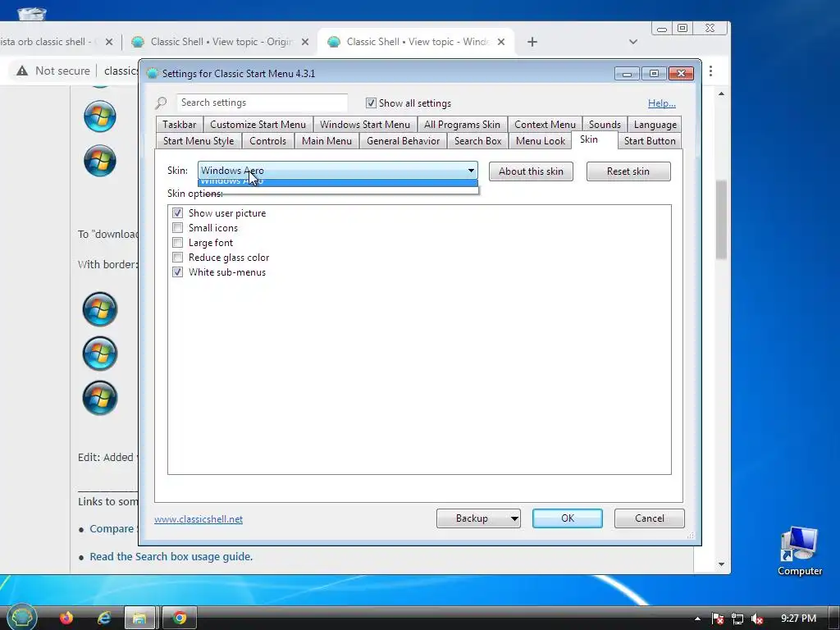Confirm settings with OK
This screenshot has width=840, height=630.
coord(568,518)
